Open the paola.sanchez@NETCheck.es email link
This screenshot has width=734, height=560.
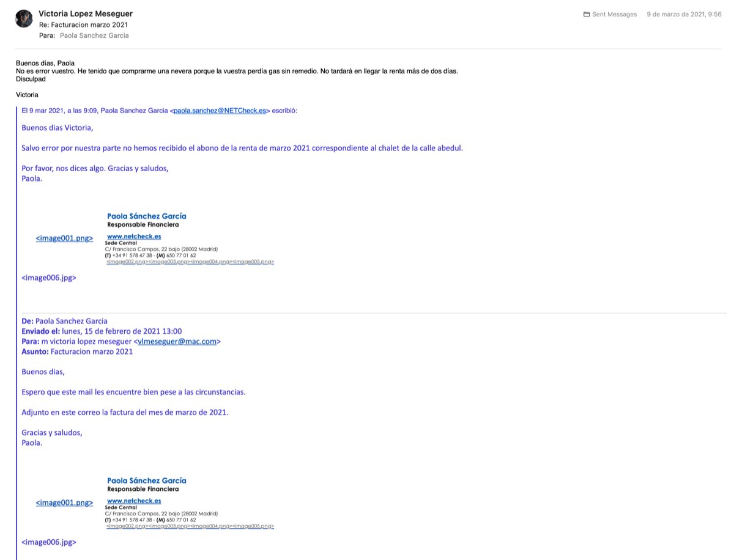tap(220, 111)
